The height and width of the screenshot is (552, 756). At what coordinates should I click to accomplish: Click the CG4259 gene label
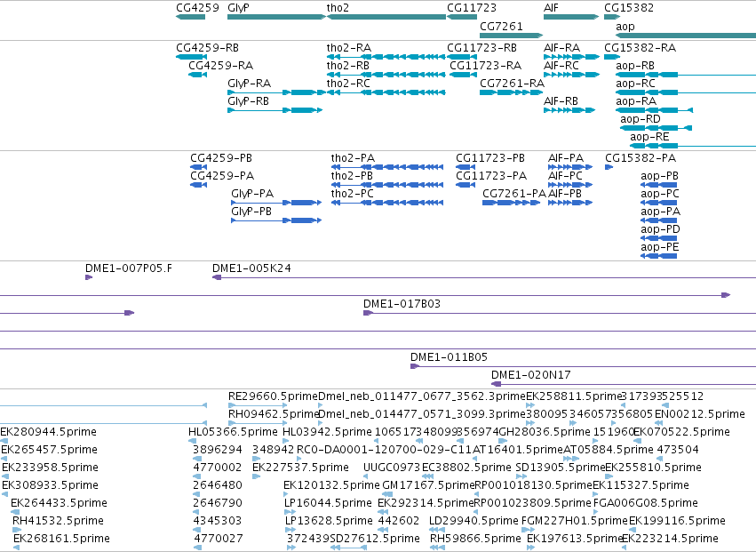pos(197,8)
